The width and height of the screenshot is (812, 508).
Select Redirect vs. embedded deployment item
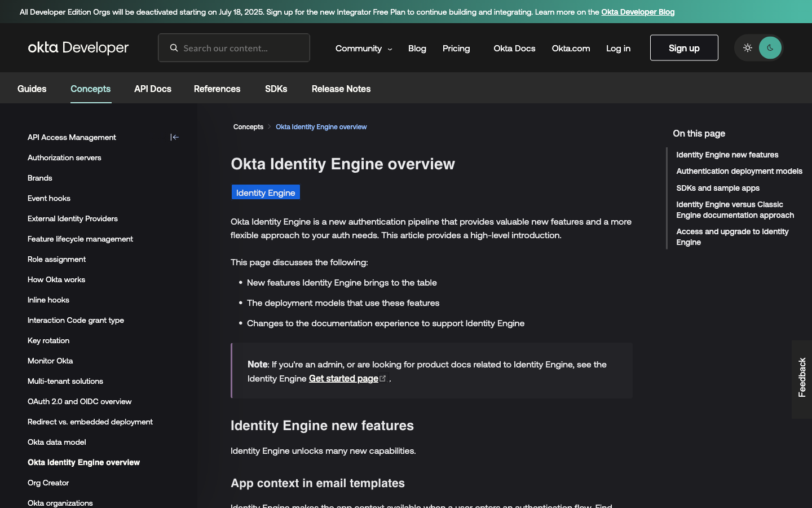point(90,422)
